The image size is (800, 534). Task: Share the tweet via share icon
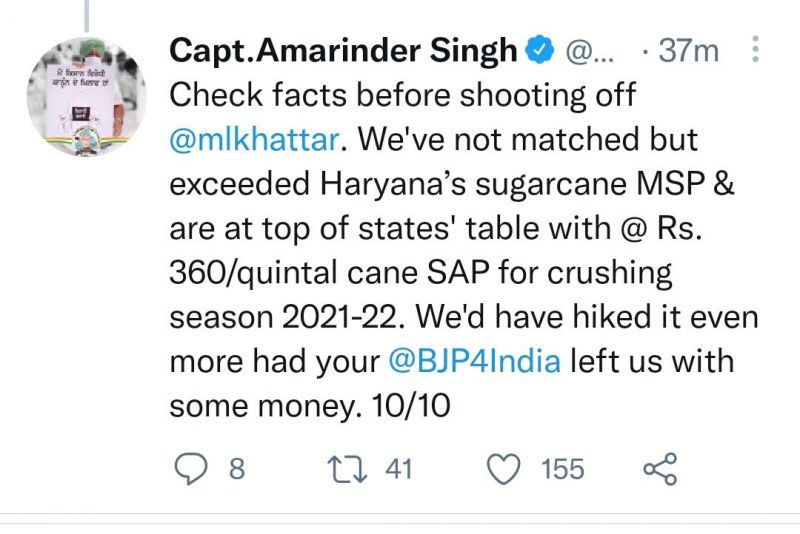[660, 468]
